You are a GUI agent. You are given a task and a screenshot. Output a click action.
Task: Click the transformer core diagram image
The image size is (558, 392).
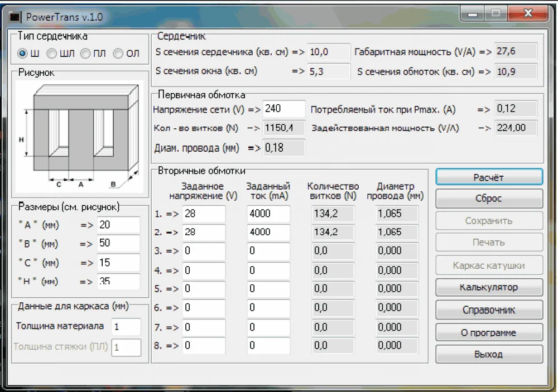[80, 137]
